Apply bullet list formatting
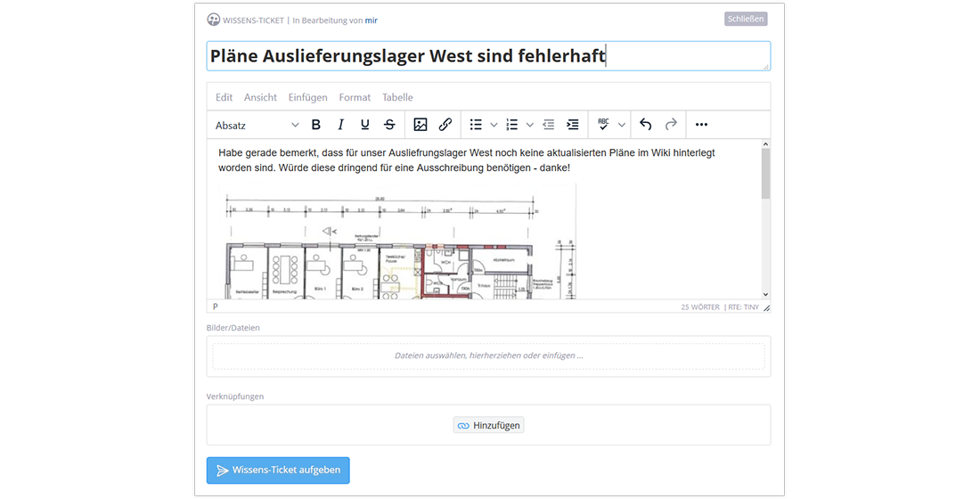980x499 pixels. point(477,125)
